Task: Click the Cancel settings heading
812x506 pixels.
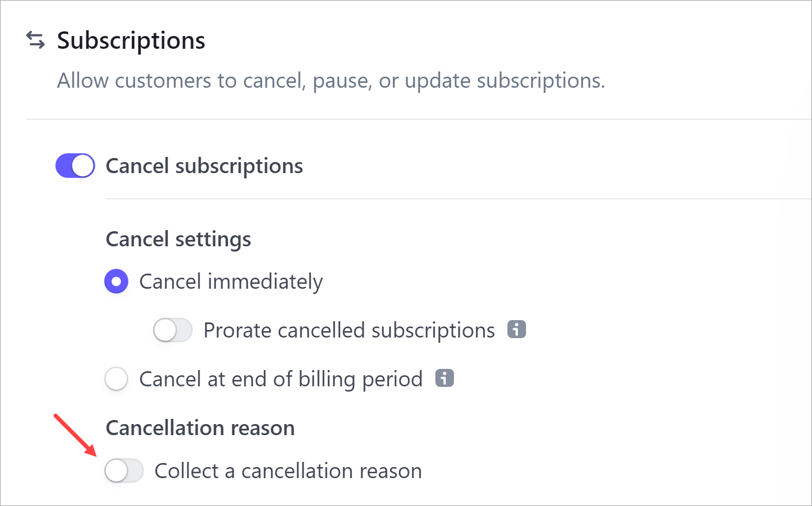Action: click(178, 239)
